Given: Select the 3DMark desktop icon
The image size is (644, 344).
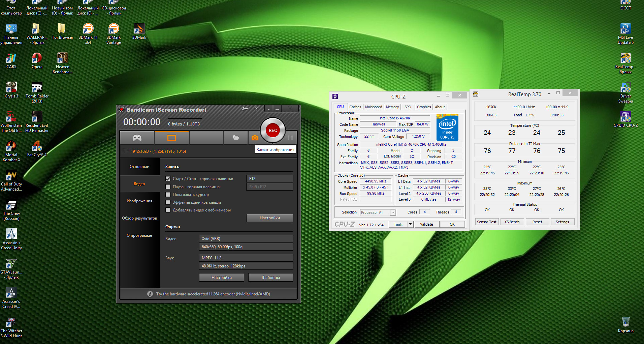Looking at the screenshot, I should pos(139,31).
